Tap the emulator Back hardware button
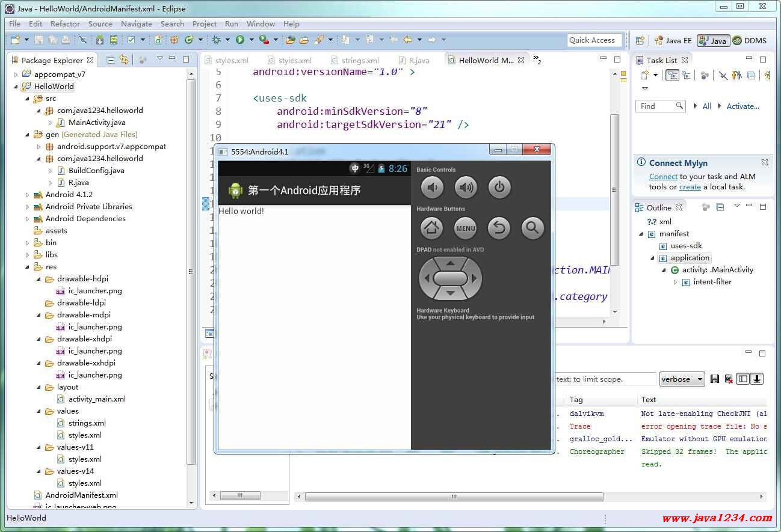 (x=499, y=228)
